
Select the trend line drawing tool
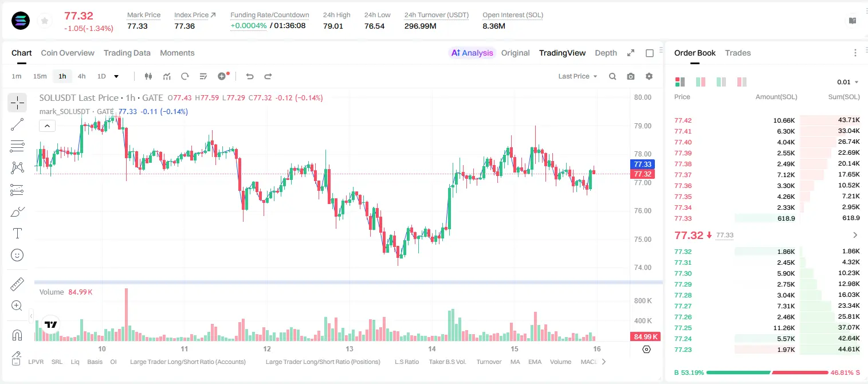click(17, 124)
